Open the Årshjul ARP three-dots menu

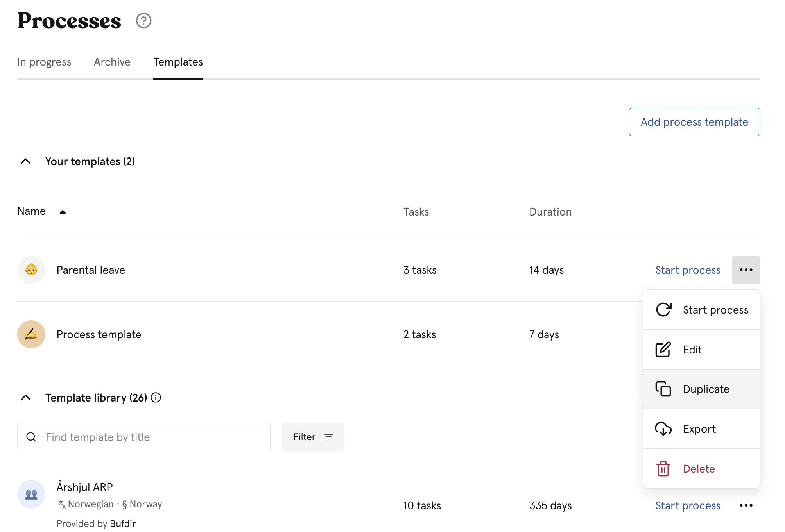(x=746, y=505)
